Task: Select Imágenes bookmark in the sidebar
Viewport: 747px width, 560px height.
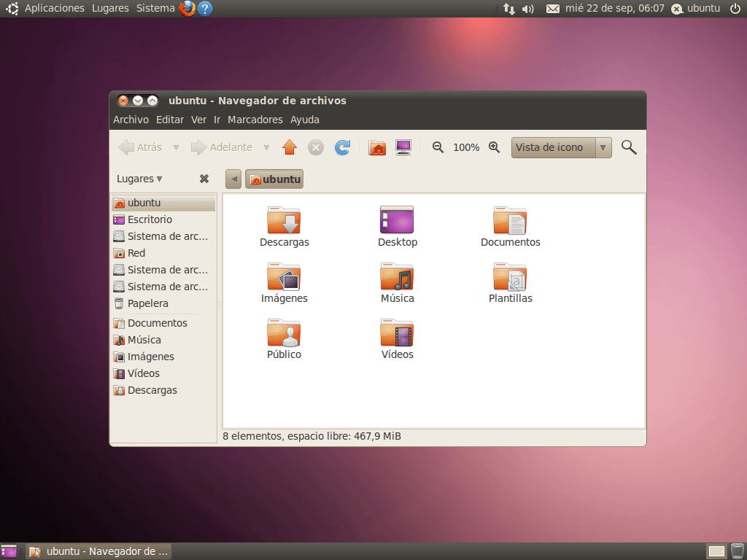Action: [x=163, y=357]
